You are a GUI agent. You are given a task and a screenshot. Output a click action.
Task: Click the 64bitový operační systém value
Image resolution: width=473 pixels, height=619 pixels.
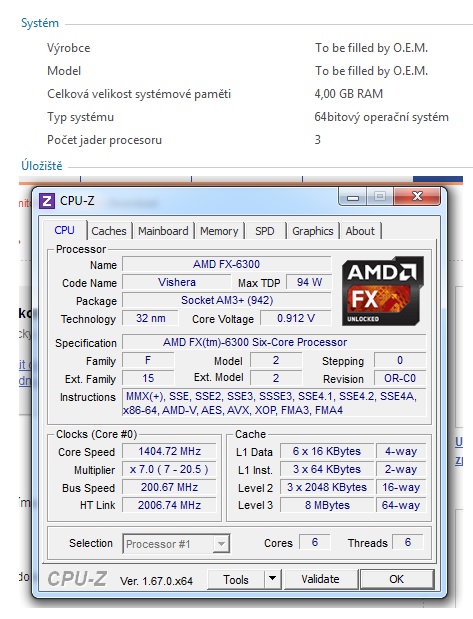(x=381, y=117)
